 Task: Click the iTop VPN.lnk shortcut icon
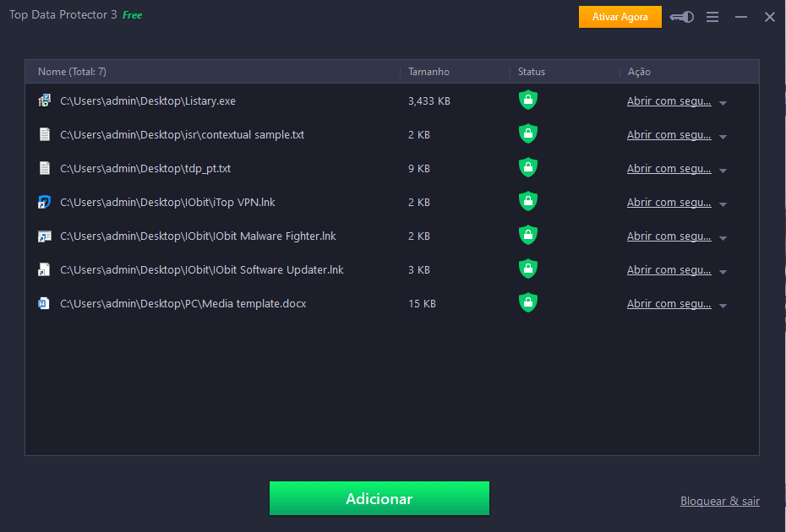(45, 202)
